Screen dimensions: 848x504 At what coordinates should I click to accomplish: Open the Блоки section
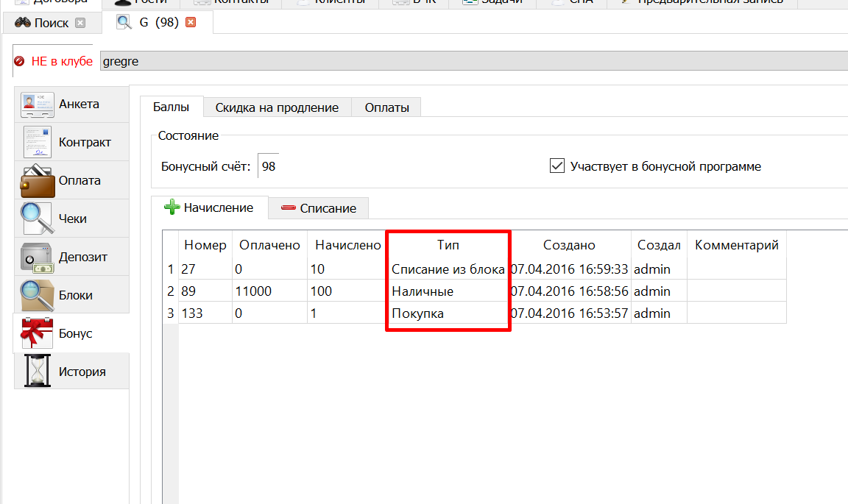click(x=71, y=295)
